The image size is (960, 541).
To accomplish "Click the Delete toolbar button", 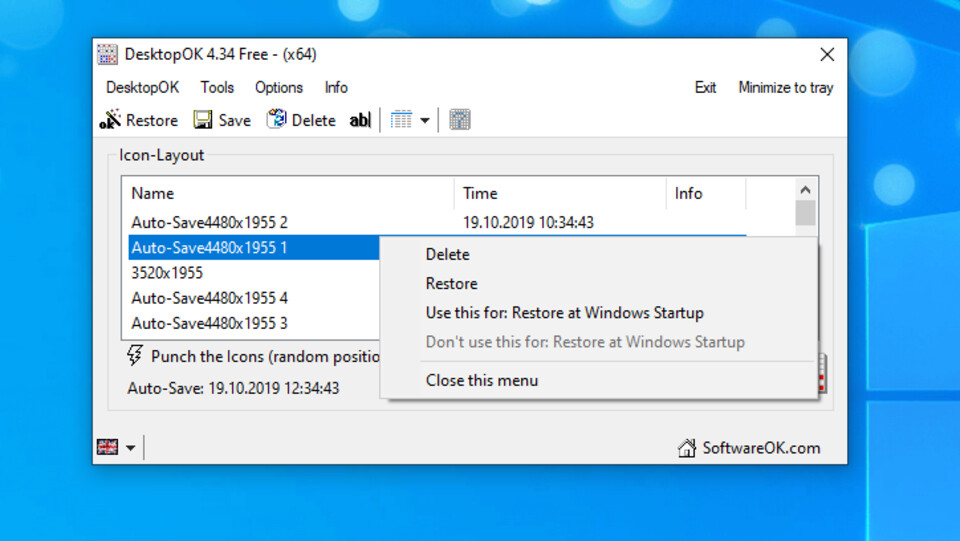I will coord(301,120).
